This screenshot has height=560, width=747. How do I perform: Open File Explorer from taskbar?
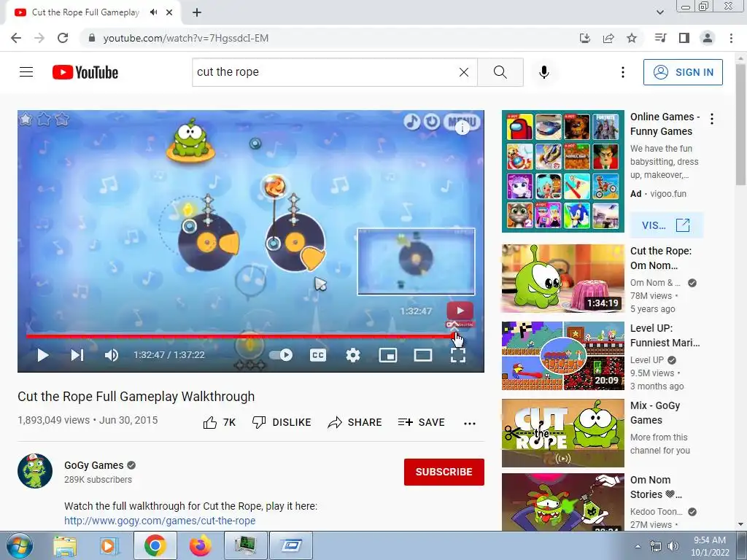(65, 545)
